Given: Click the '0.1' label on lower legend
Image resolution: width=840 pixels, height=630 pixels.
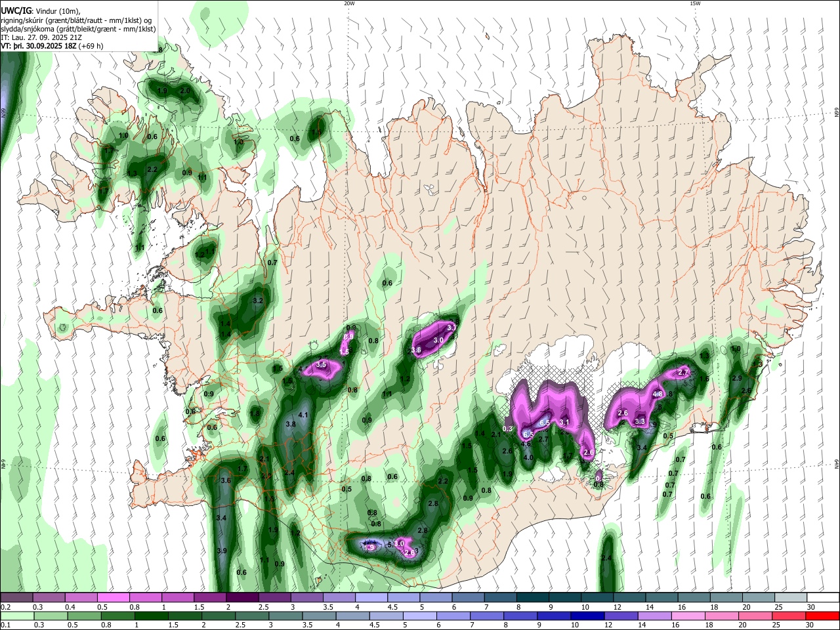Looking at the screenshot, I should 5,625.
